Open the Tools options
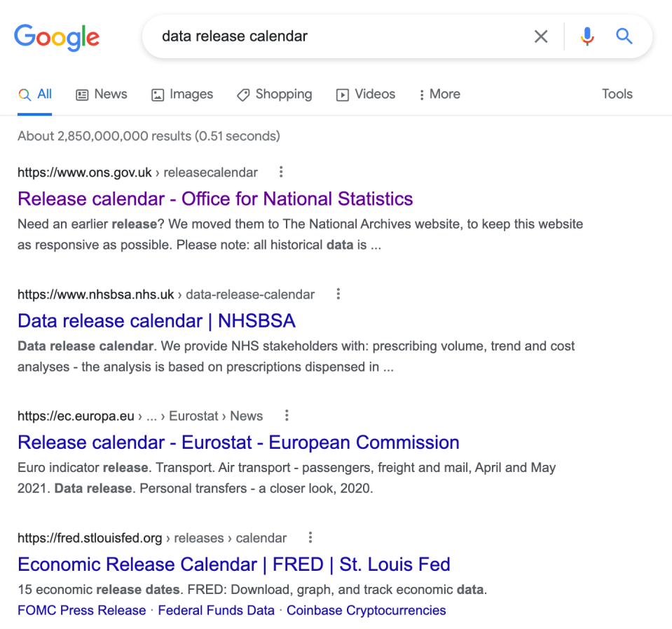 617,94
